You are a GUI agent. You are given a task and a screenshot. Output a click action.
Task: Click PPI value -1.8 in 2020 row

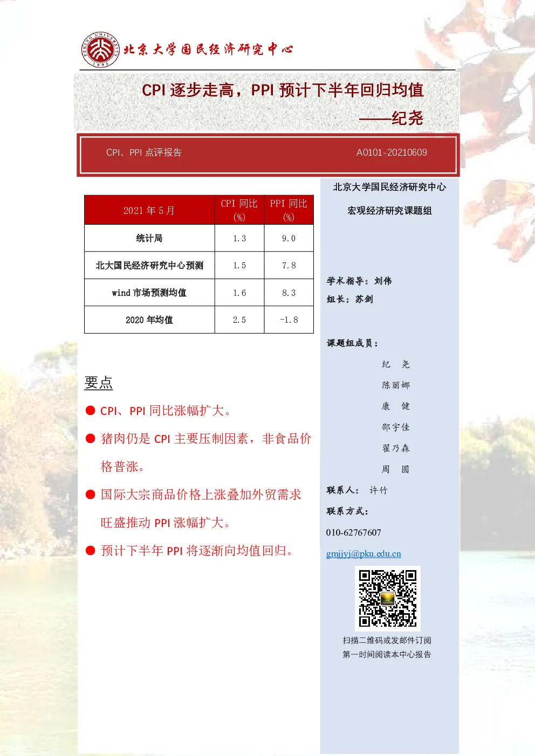[x=289, y=320]
